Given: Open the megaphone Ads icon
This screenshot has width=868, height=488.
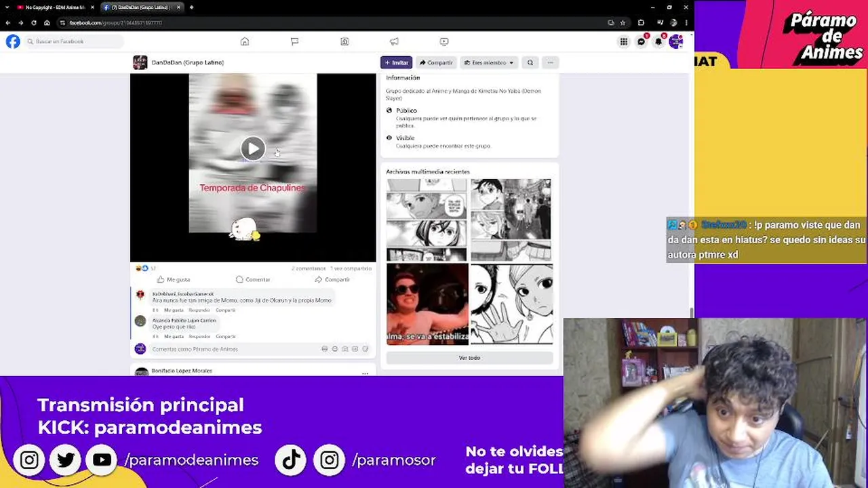Looking at the screenshot, I should click(394, 41).
